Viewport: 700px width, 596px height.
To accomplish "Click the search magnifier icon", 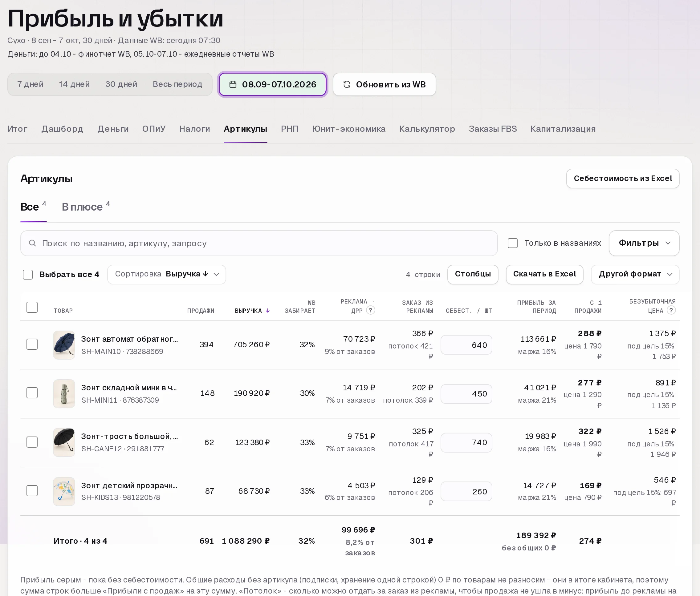I will click(32, 243).
